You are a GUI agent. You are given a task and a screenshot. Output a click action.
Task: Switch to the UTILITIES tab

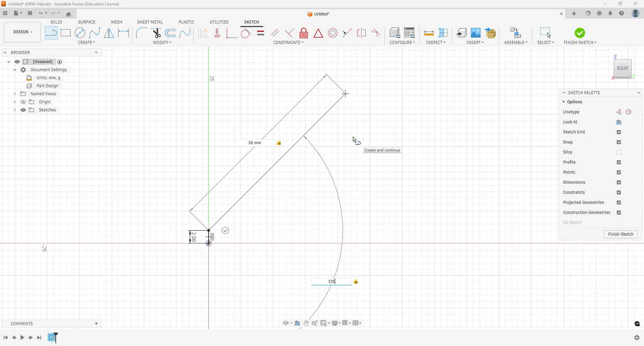click(219, 22)
